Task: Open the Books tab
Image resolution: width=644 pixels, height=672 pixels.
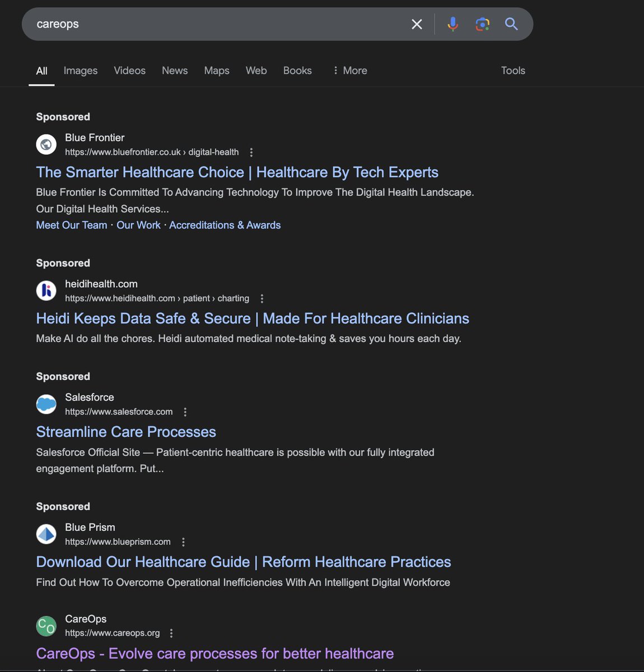Action: pos(297,71)
